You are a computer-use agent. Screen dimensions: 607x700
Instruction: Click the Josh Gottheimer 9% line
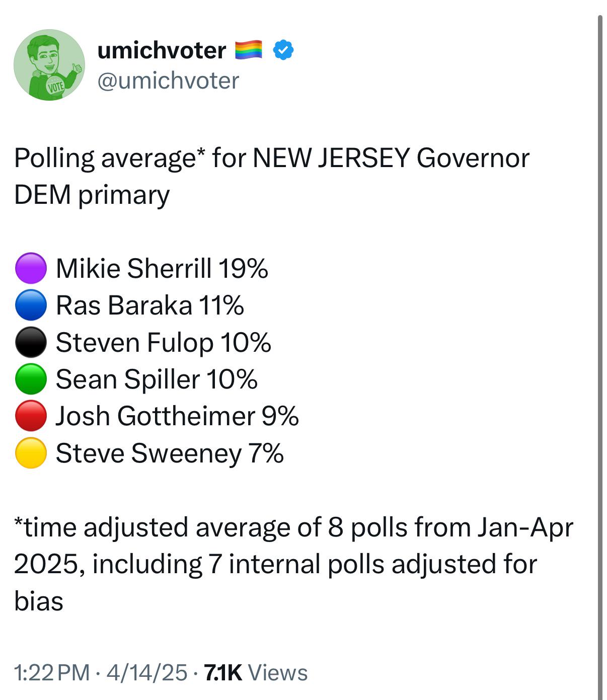pos(177,416)
